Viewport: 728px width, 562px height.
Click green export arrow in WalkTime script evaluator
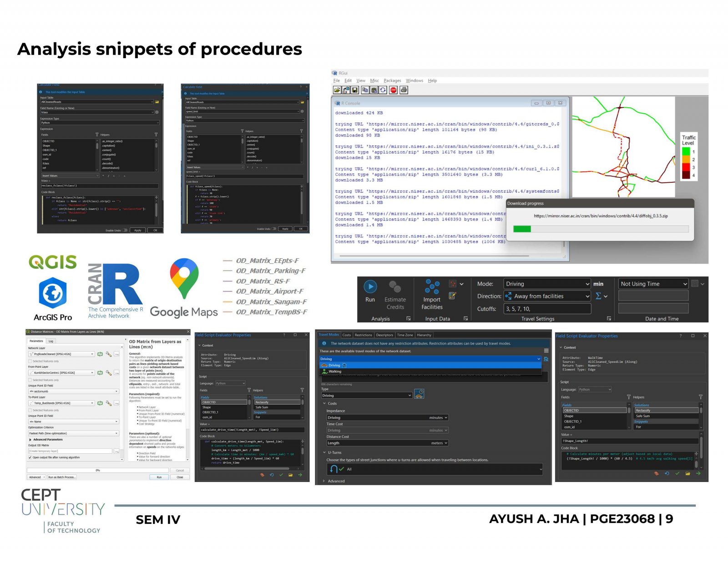point(698,473)
